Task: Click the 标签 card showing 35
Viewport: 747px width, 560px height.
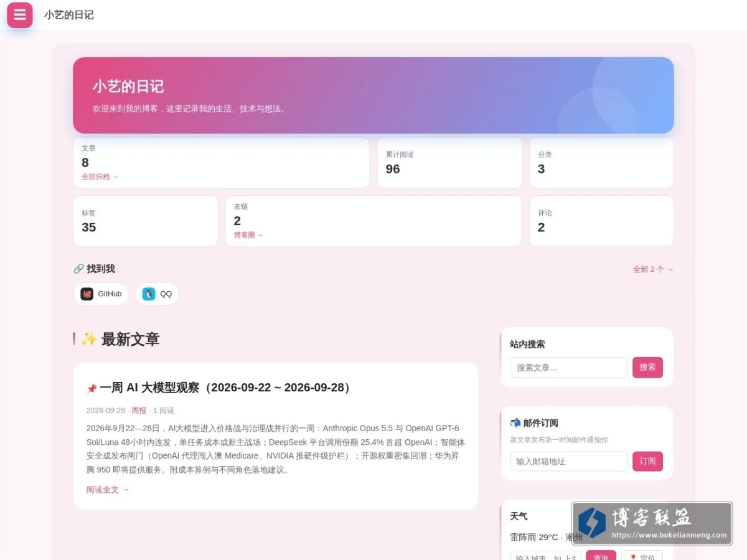Action: [x=146, y=222]
